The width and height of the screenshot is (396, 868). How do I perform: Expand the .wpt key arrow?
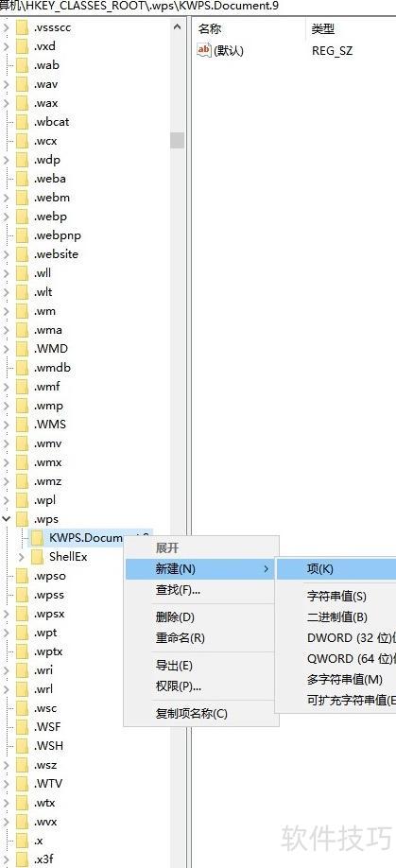coord(7,633)
